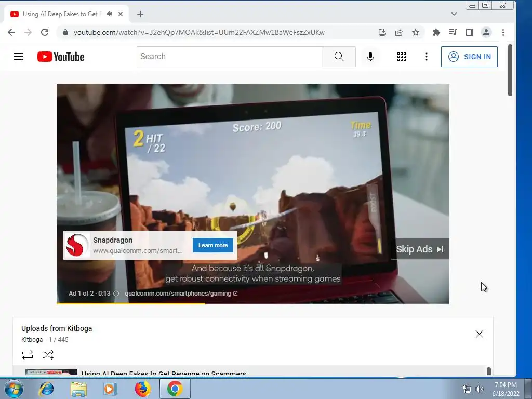Toggle shuffle playlist
Image resolution: width=532 pixels, height=399 pixels.
pyautogui.click(x=48, y=355)
